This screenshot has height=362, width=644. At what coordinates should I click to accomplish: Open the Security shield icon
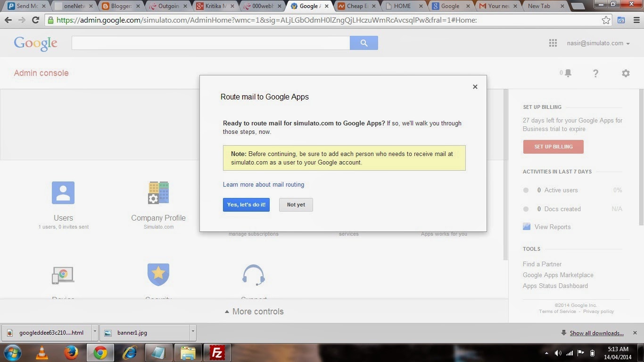[x=158, y=275]
